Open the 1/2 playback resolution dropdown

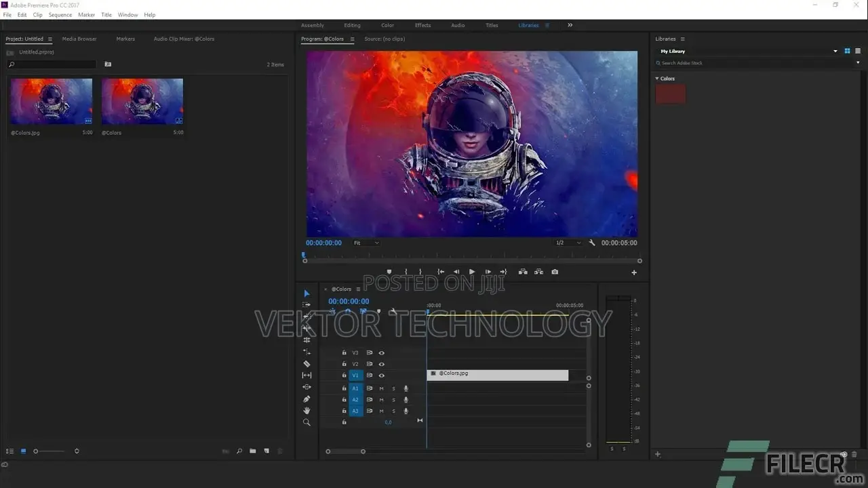click(x=568, y=243)
